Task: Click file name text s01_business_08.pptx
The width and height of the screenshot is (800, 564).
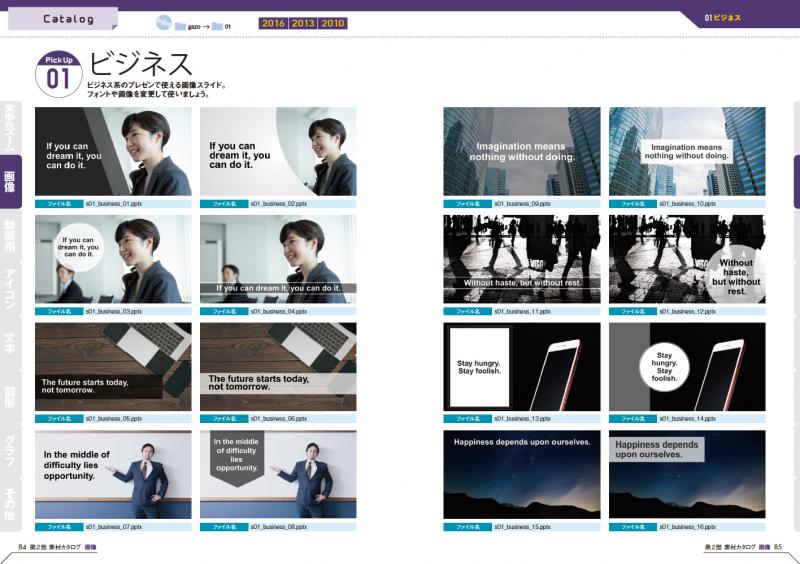Action: [x=279, y=527]
